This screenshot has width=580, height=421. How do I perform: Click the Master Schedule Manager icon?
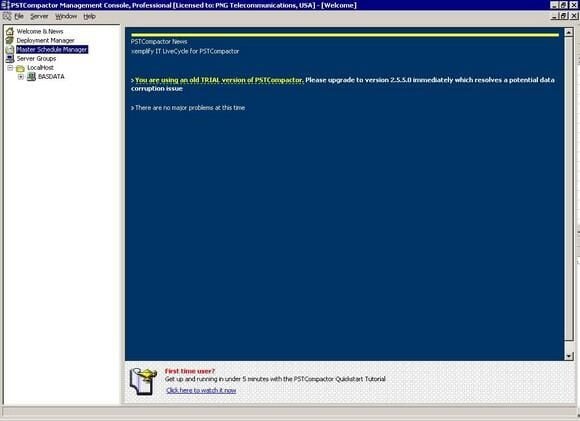(10, 49)
